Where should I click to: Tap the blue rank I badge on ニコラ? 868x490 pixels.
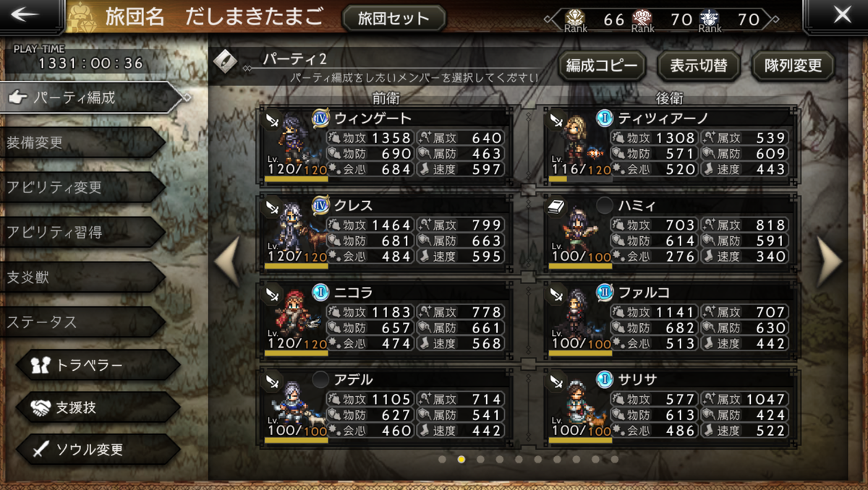(x=320, y=291)
